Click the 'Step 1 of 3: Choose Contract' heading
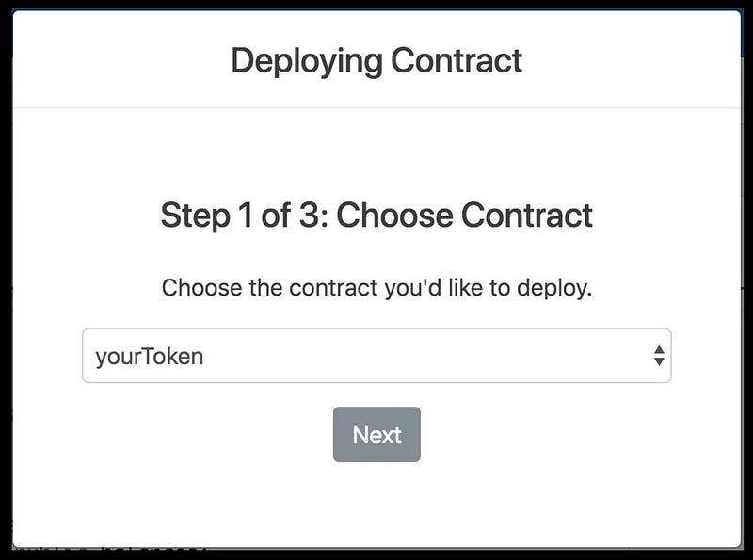The width and height of the screenshot is (753, 560). pyautogui.click(x=376, y=216)
